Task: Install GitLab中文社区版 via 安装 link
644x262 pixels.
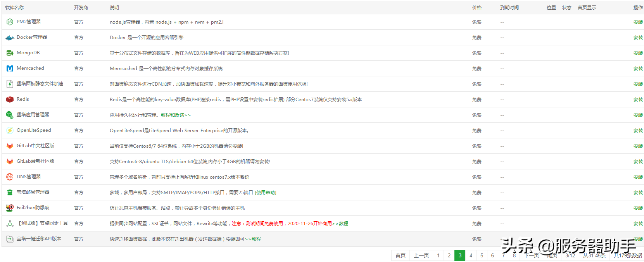Action: pyautogui.click(x=638, y=146)
